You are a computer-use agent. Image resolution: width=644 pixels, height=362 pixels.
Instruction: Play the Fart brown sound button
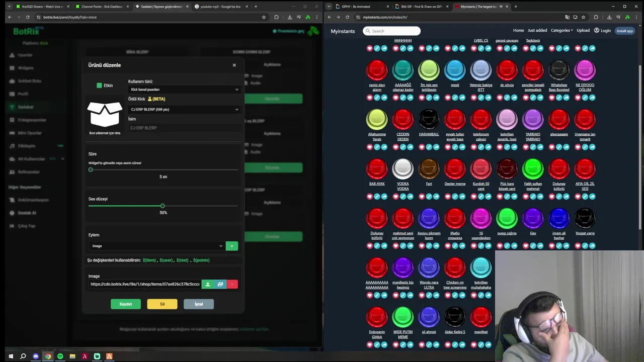click(x=429, y=169)
